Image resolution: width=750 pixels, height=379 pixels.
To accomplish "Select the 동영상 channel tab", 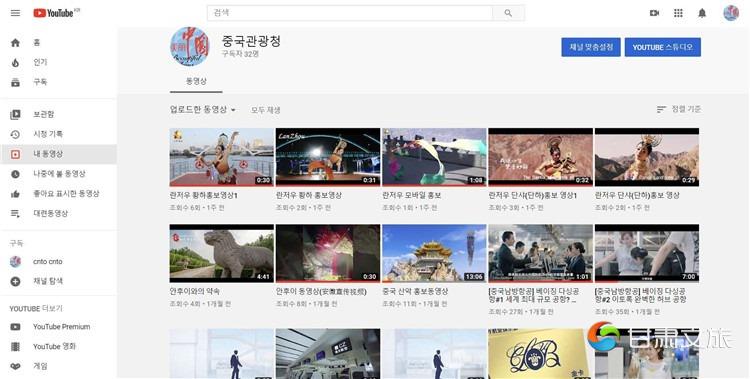I will click(196, 81).
